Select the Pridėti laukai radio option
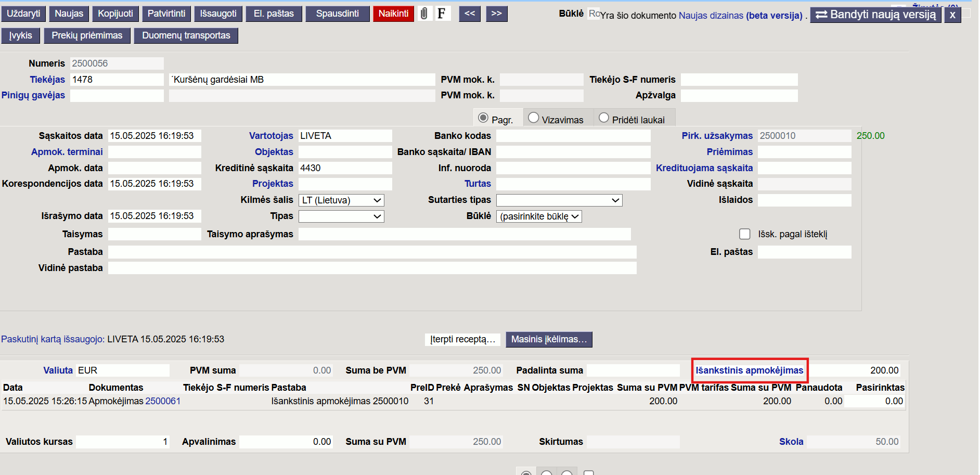This screenshot has height=475, width=980. (x=603, y=118)
